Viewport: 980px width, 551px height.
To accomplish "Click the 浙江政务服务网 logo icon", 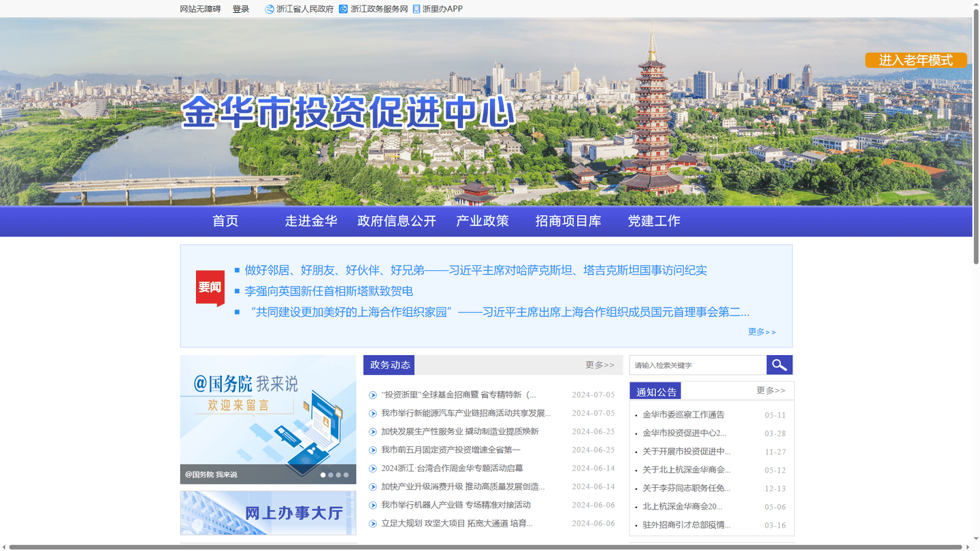I will pyautogui.click(x=344, y=9).
